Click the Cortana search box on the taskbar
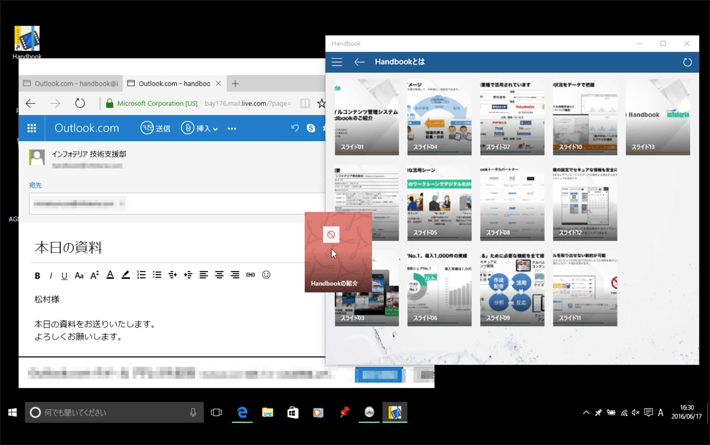Viewport: 710px width, 445px height. tap(114, 412)
